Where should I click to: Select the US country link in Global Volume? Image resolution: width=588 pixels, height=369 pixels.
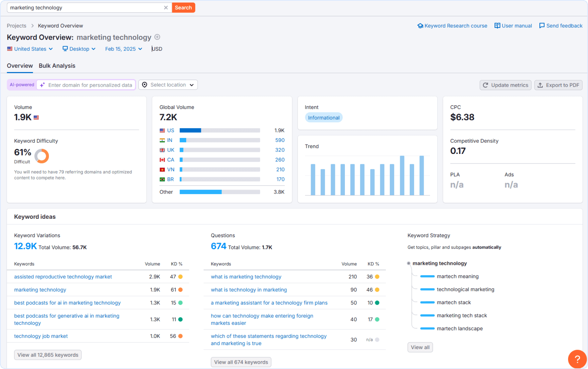point(171,130)
